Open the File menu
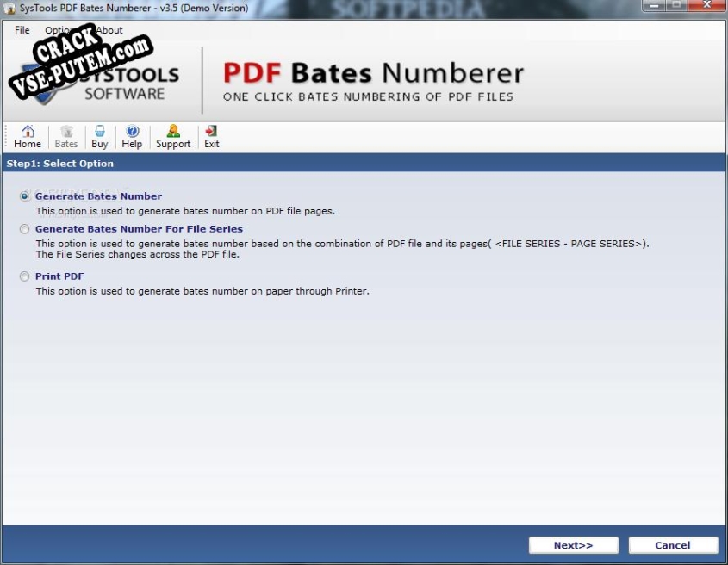 pyautogui.click(x=22, y=30)
